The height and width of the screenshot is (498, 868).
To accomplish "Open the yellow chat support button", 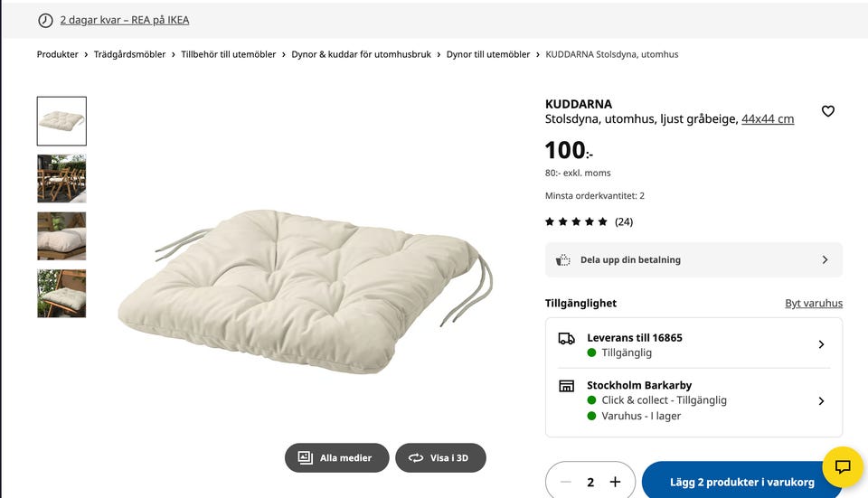I will click(843, 467).
